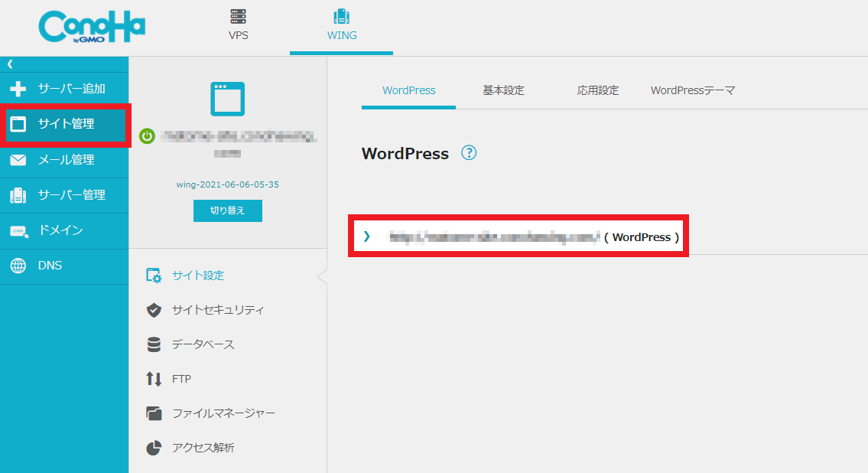The image size is (868, 473).
Task: Click the blurred domain name under site icon
Action: click(x=238, y=143)
